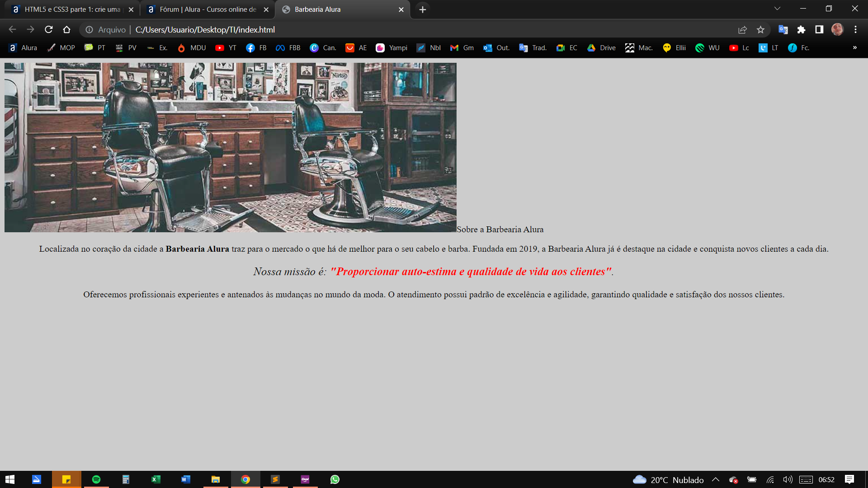Viewport: 868px width, 488px height.
Task: Open the Yampi bookmark
Action: tap(392, 48)
